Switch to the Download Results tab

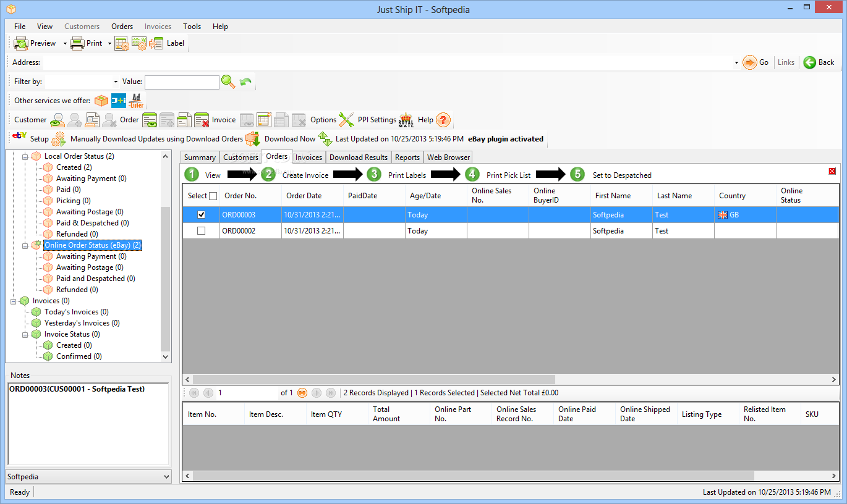tap(359, 157)
